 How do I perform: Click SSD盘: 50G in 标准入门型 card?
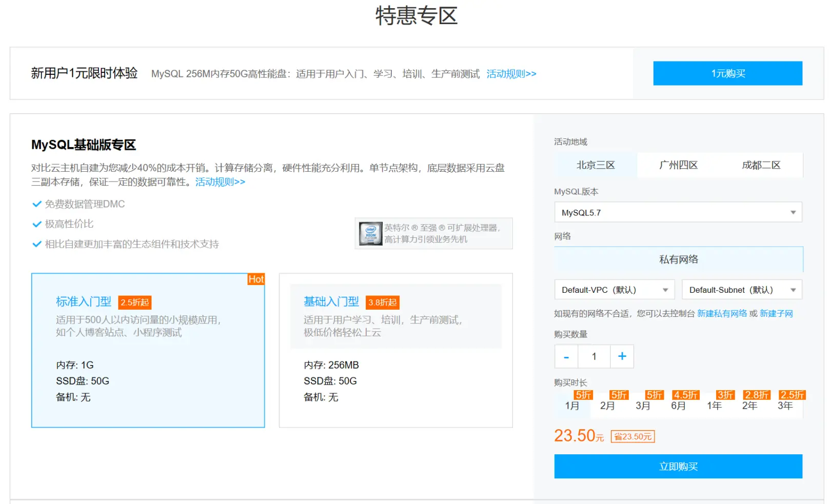coord(83,381)
